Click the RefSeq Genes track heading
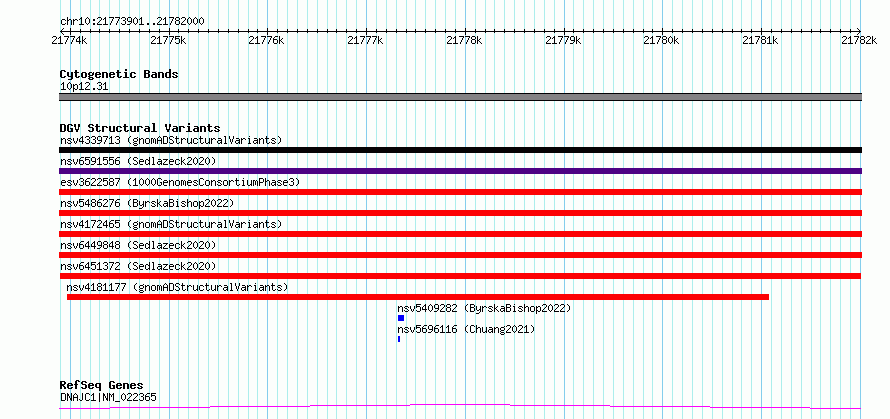The image size is (890, 419). point(101,386)
